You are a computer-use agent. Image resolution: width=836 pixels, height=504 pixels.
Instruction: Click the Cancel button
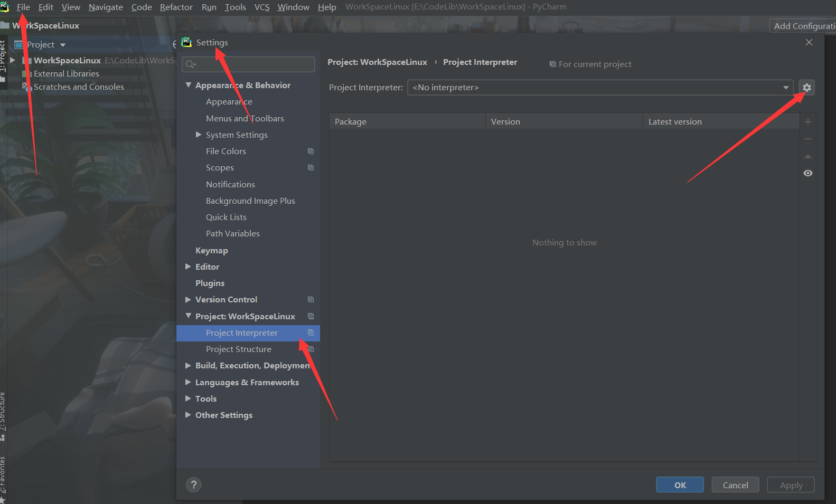pyautogui.click(x=735, y=485)
